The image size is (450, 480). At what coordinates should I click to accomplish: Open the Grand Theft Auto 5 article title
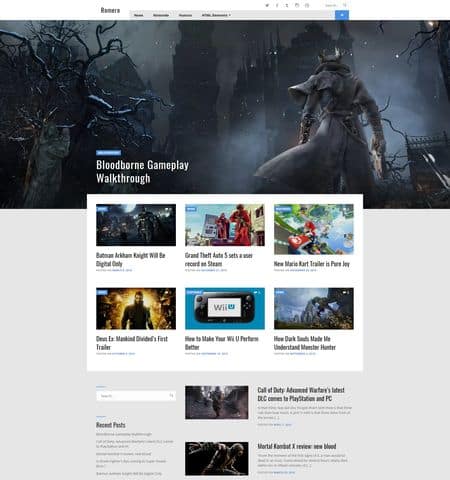(x=219, y=259)
